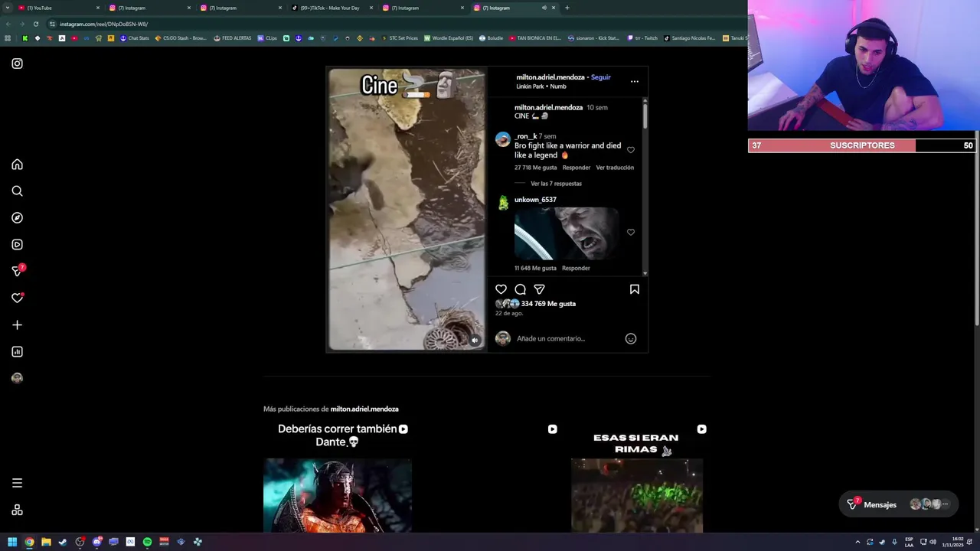Screen dimensions: 980x551
Task: Reload the page
Action: (35, 24)
